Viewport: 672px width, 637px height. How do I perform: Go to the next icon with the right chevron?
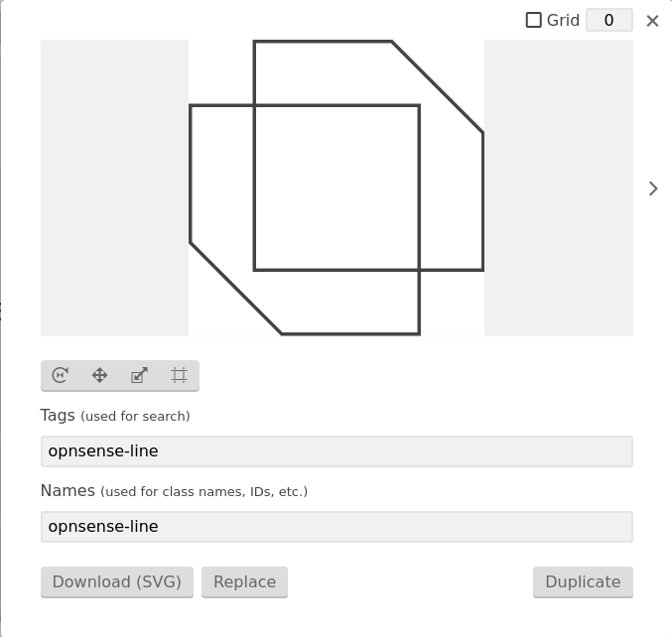point(653,189)
